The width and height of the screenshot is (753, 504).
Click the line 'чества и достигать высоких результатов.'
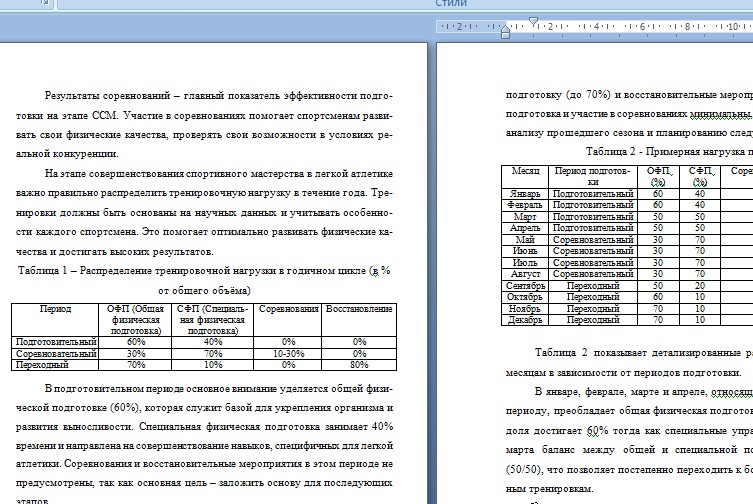click(115, 251)
